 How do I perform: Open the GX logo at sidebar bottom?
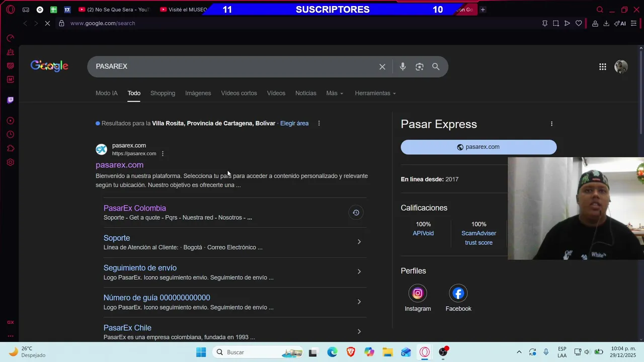[10, 322]
